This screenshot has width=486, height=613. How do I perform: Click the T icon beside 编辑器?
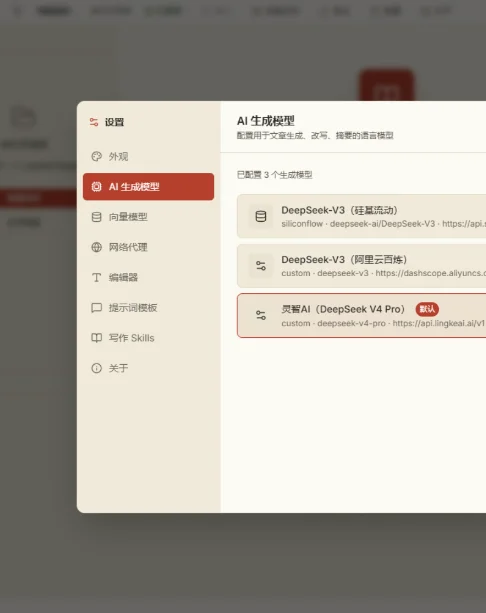tap(96, 277)
